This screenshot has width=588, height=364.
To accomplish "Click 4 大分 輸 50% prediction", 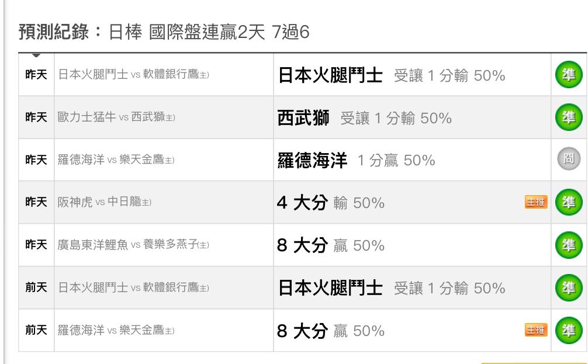I will point(331,203).
